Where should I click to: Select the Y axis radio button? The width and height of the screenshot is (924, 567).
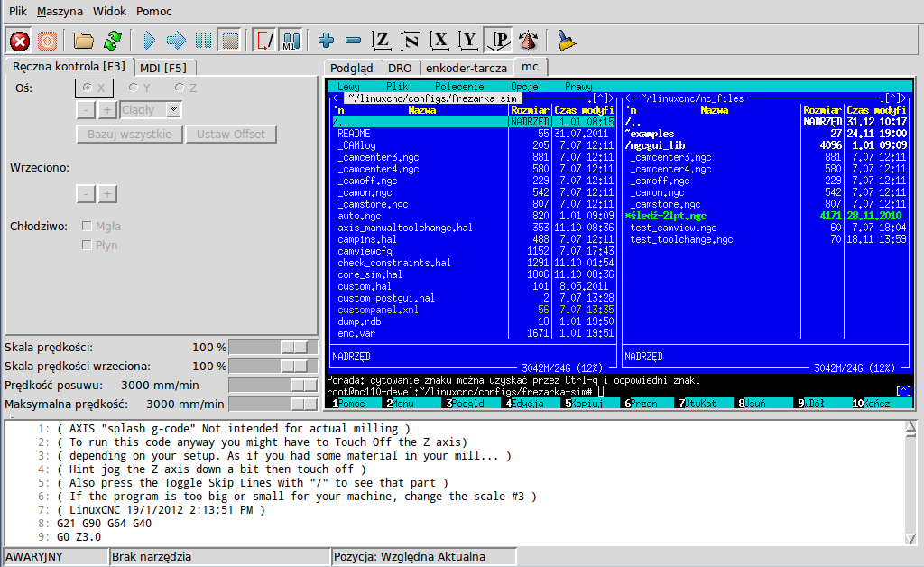[x=139, y=88]
